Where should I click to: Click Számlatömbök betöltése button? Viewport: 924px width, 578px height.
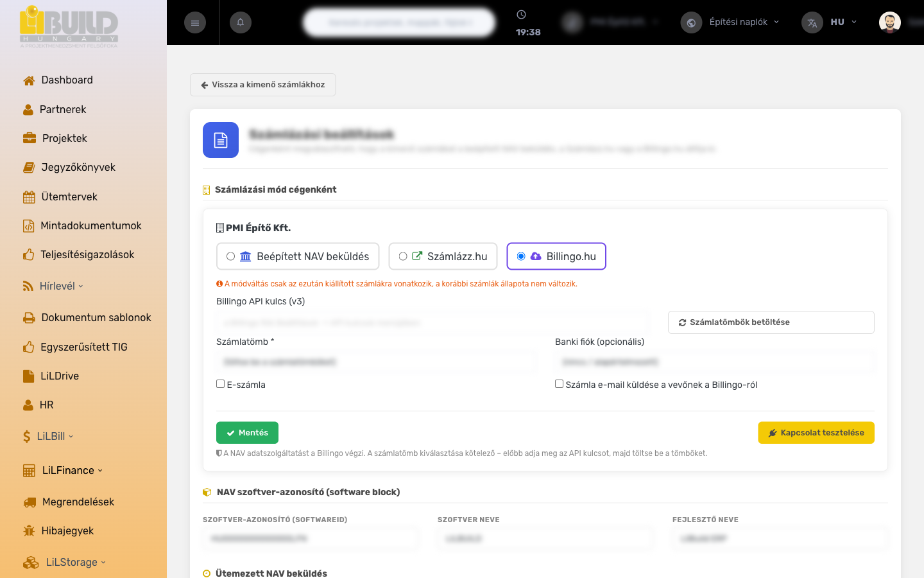point(771,322)
